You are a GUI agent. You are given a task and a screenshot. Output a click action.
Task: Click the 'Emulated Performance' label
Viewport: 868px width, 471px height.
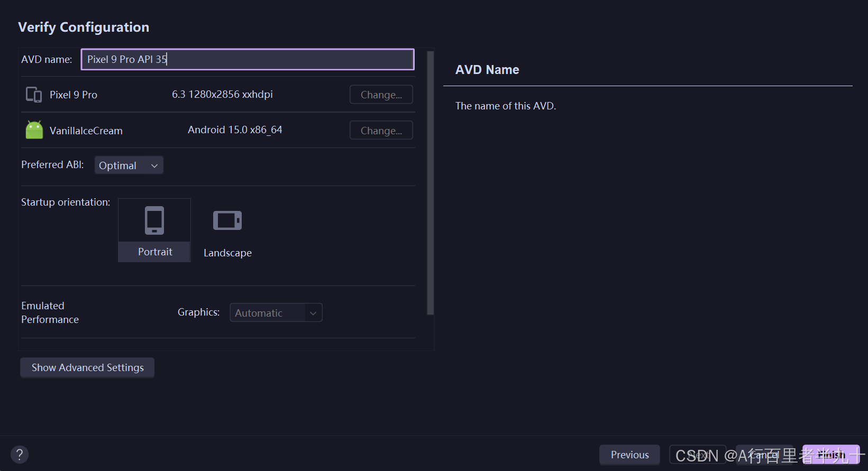tap(50, 312)
